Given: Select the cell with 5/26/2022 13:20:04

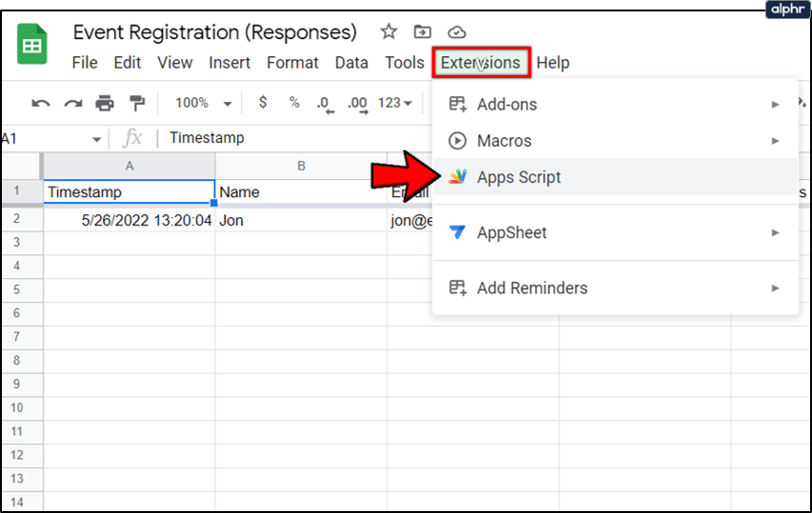Looking at the screenshot, I should pyautogui.click(x=129, y=220).
